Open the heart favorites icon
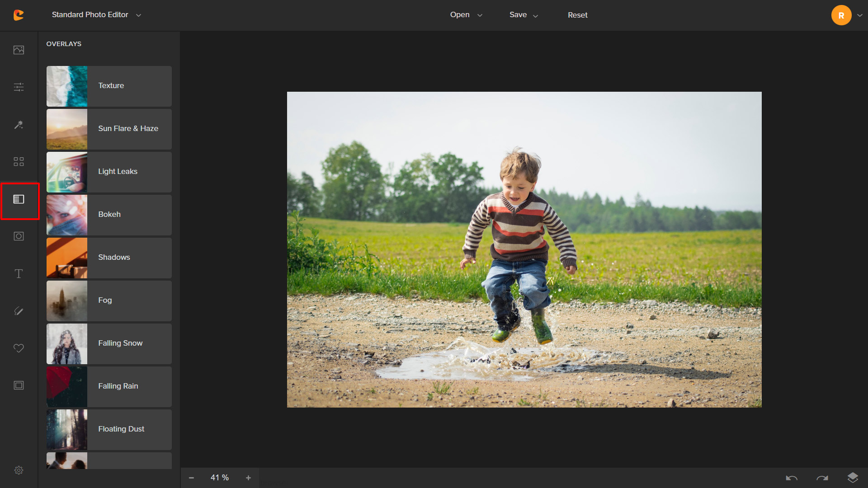The image size is (868, 488). pyautogui.click(x=19, y=348)
